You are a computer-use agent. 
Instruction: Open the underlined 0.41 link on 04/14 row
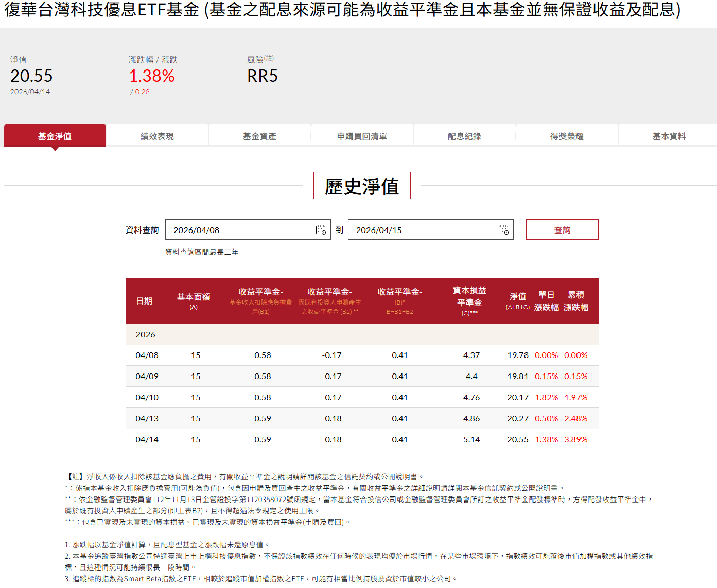coord(400,439)
